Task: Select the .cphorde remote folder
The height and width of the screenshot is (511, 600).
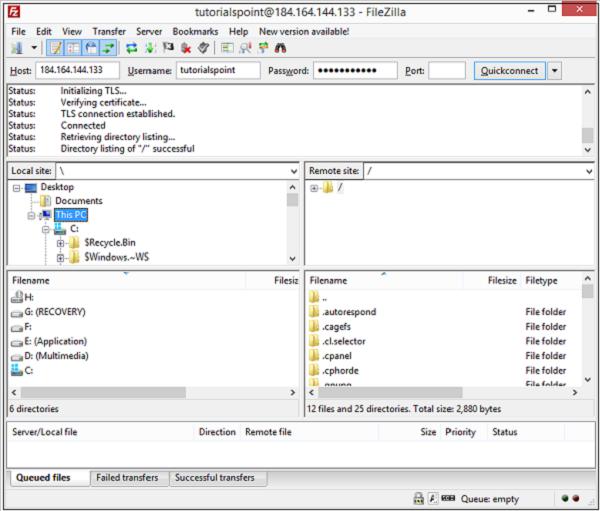Action: click(x=341, y=371)
